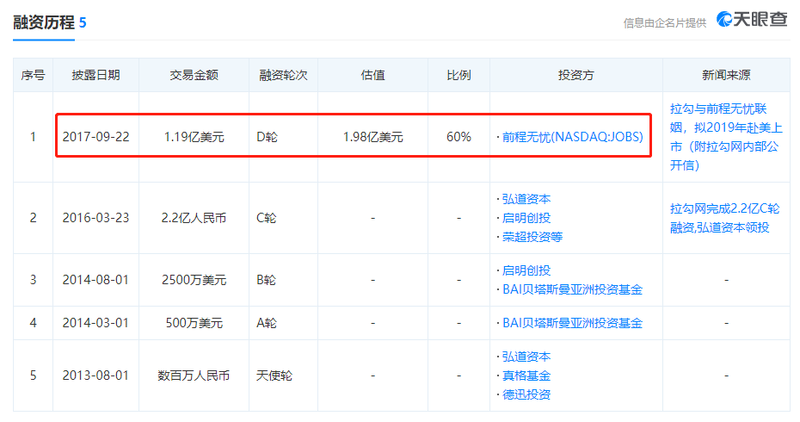Select the 60% ratio cell
Image resolution: width=800 pixels, height=422 pixels.
tap(459, 137)
